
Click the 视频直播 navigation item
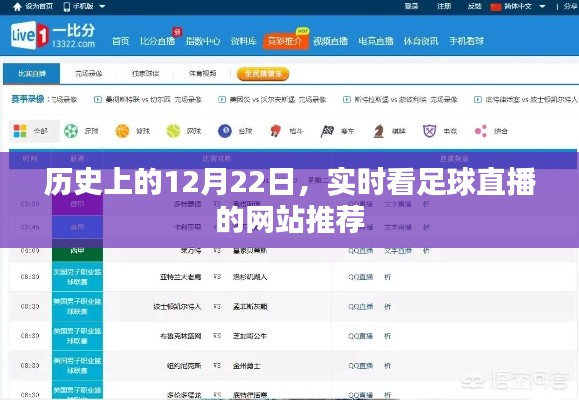click(330, 41)
